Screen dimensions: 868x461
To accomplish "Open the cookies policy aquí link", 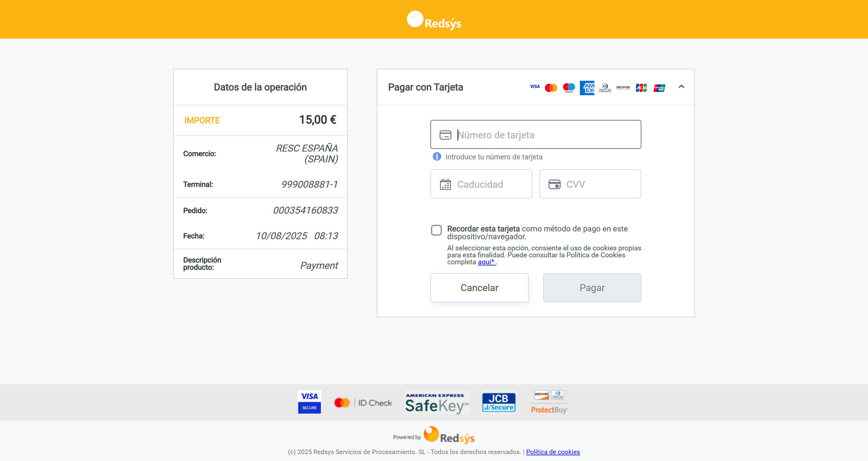I will tap(486, 262).
